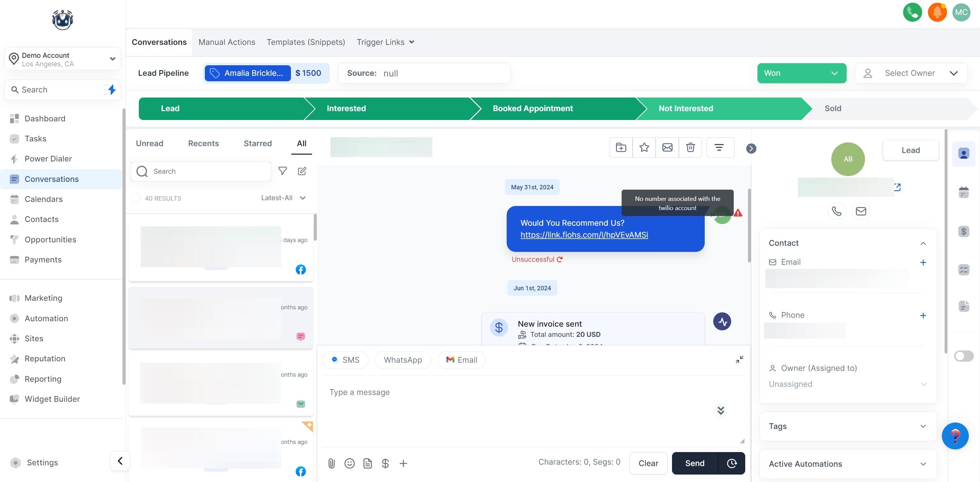Viewport: 980px width, 482px height.
Task: Select the Sold pipeline stage
Action: coord(832,108)
